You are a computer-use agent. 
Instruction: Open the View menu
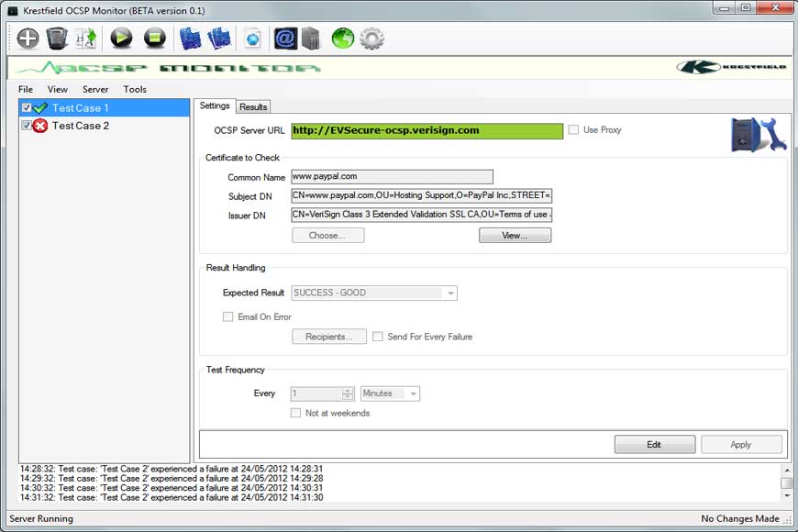58,89
